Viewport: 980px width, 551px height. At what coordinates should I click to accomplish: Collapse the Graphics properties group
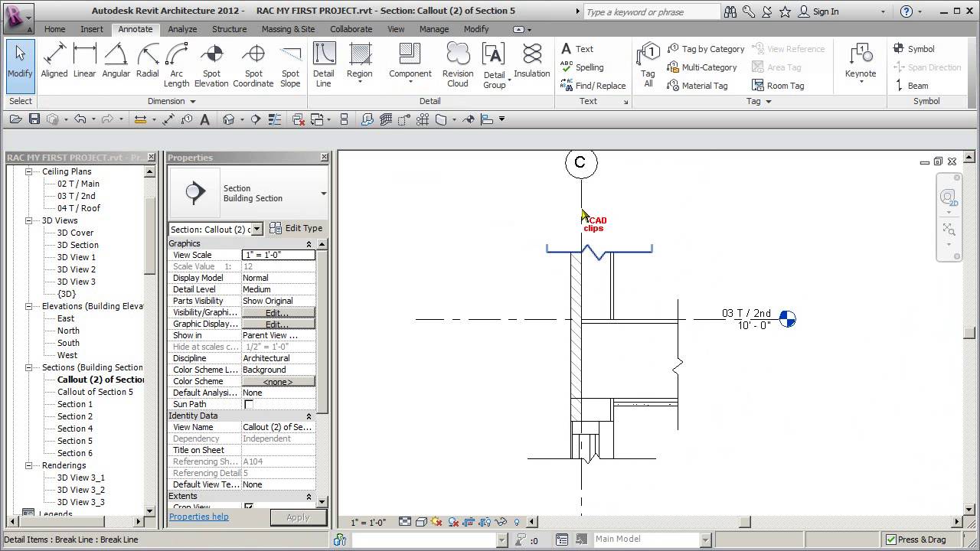[309, 244]
